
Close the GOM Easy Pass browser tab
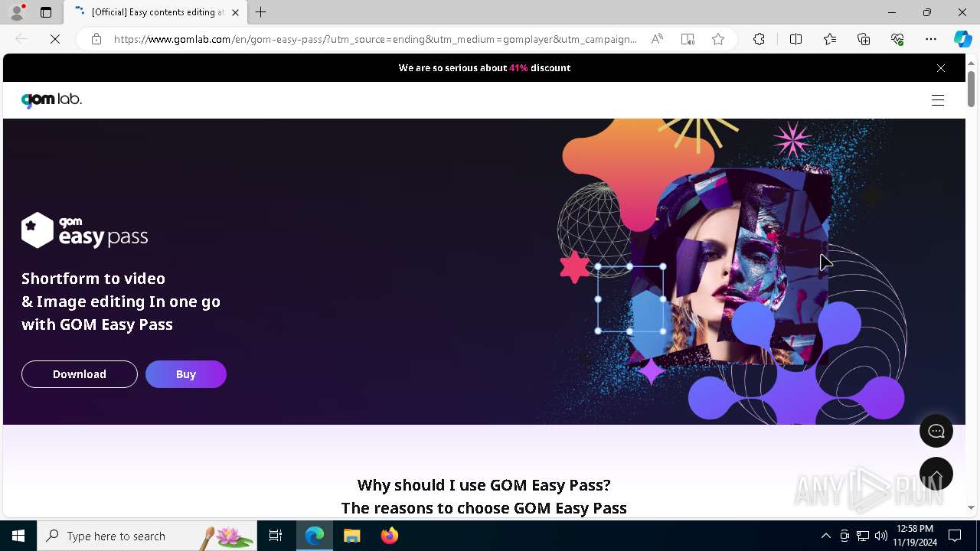[x=235, y=12]
